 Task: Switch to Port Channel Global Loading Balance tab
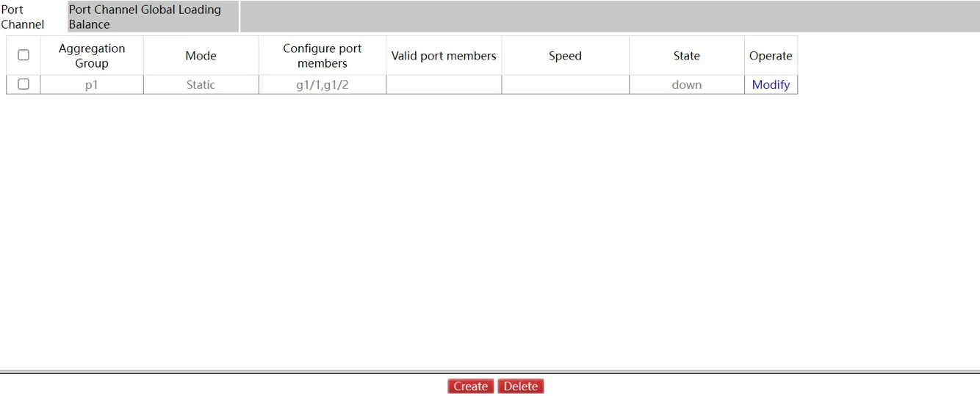[153, 17]
